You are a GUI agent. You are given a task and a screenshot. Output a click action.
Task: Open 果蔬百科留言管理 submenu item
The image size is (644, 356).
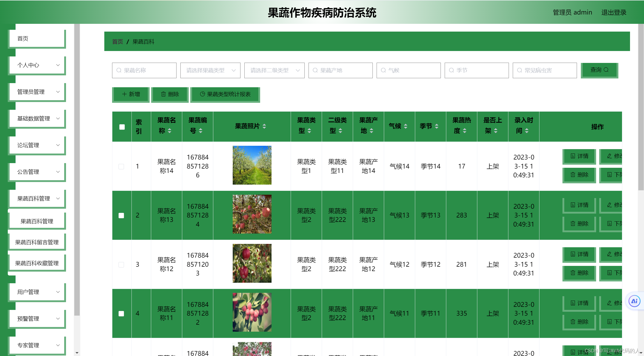[x=37, y=242]
